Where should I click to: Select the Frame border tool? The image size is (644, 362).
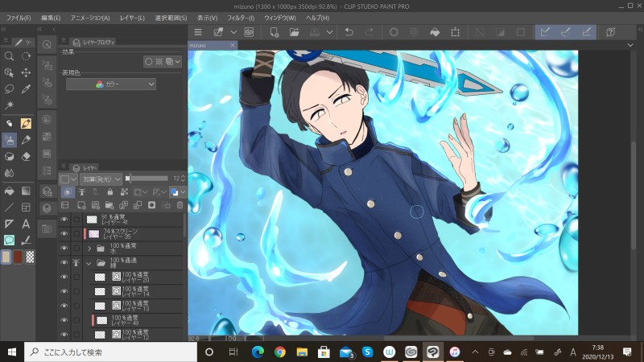point(26,208)
